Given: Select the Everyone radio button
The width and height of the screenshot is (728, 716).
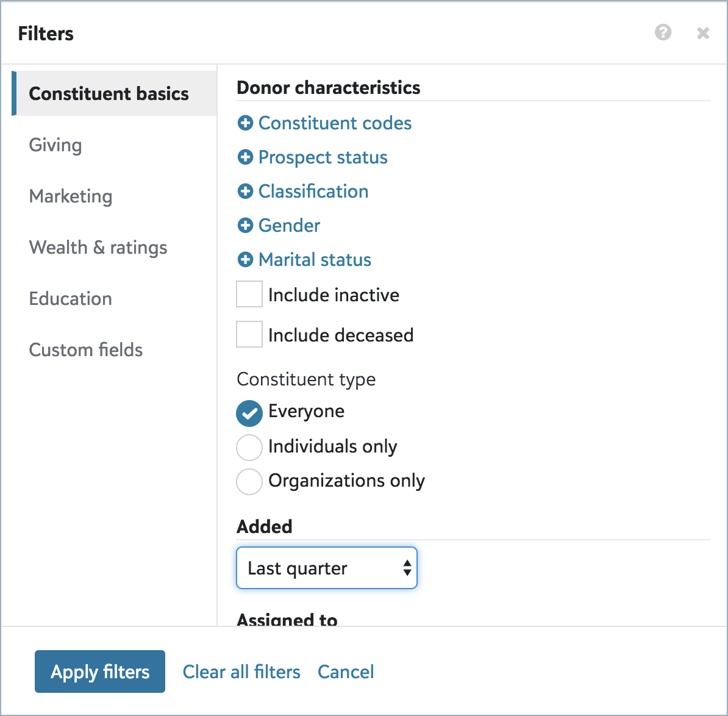Looking at the screenshot, I should tap(249, 413).
